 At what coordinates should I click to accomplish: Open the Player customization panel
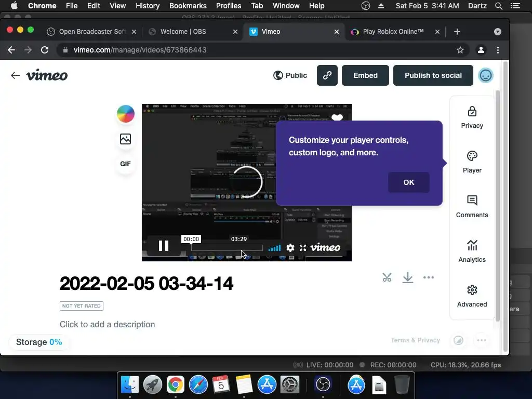(472, 162)
